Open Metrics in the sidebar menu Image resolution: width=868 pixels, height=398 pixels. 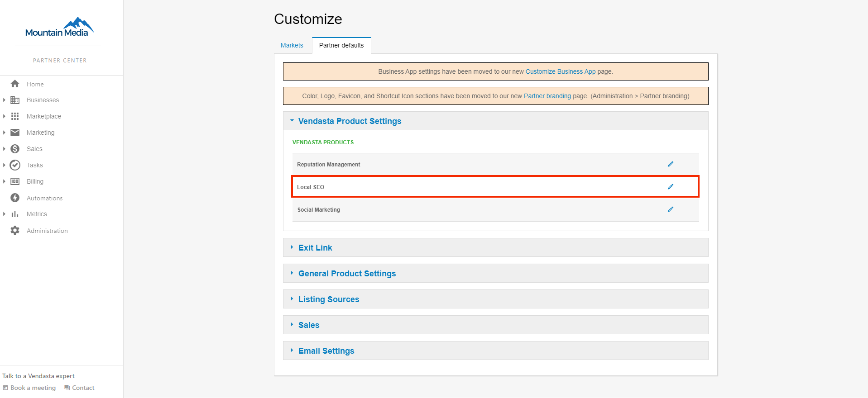[37, 214]
